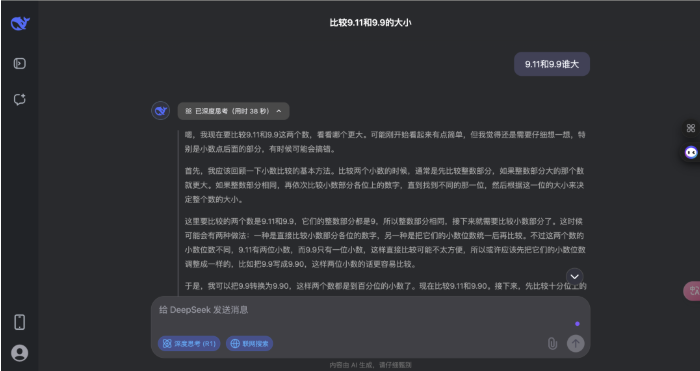Screen dimensions: 700x371
Task: Click the footer notice 内容由 AI 生成
Action: [x=371, y=365]
